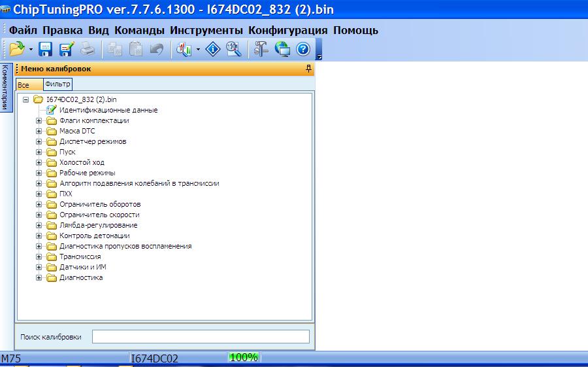Click the 100% progress indicator in status bar

(x=244, y=358)
